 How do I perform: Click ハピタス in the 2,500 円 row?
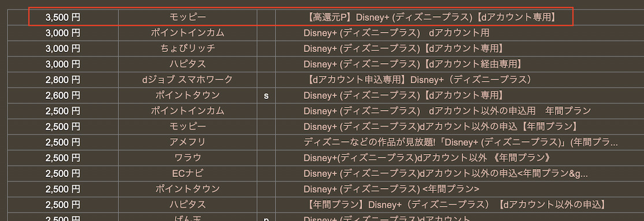click(x=188, y=205)
